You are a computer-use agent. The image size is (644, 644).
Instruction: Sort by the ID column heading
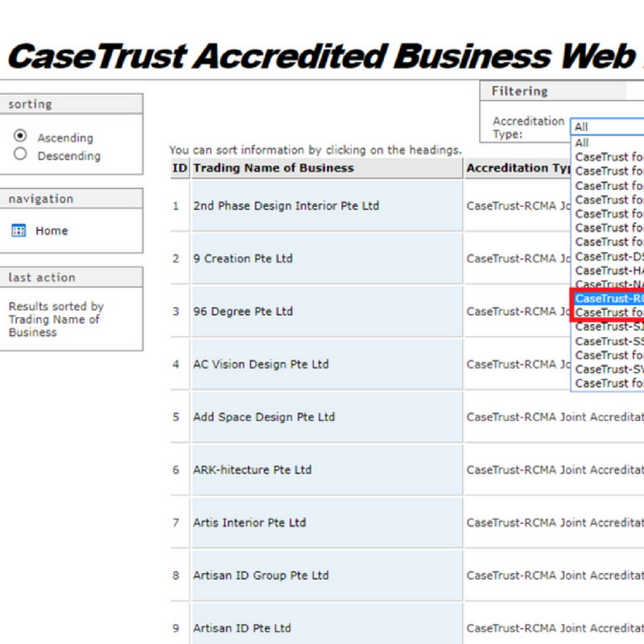[180, 168]
